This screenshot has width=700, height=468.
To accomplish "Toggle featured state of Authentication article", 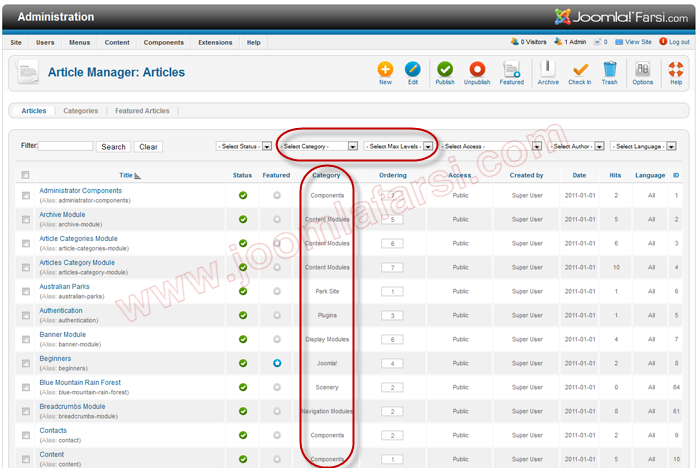I will [x=277, y=315].
